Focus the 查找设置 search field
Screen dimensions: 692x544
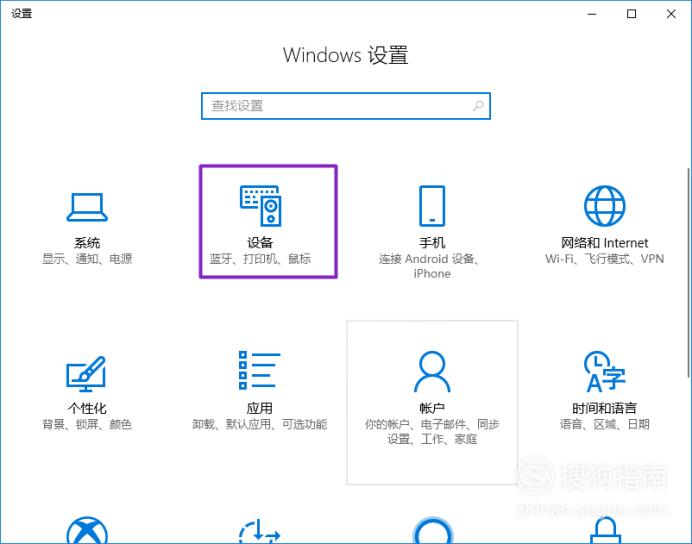tap(346, 106)
